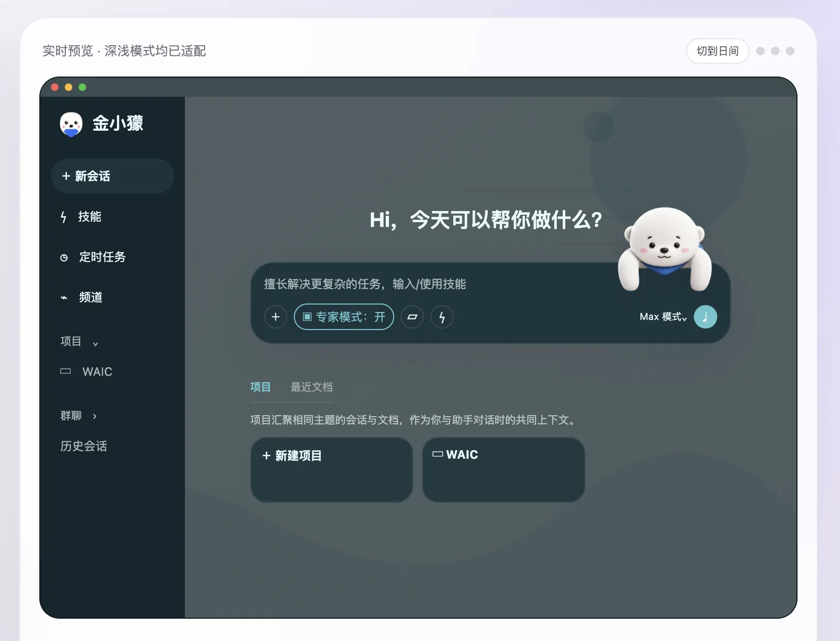Open 历史会话 chat history
Viewport: 840px width, 641px height.
(x=83, y=446)
